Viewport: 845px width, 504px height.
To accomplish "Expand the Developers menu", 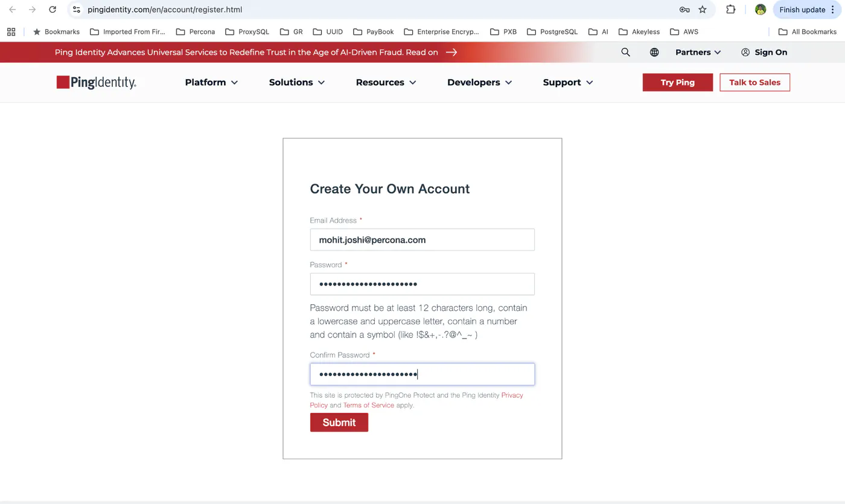I will pyautogui.click(x=480, y=83).
